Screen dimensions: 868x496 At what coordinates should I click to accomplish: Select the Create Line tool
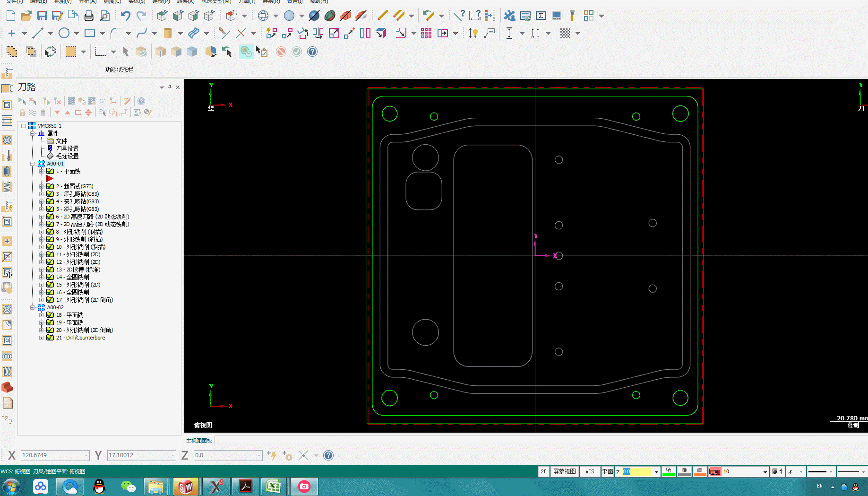point(38,33)
